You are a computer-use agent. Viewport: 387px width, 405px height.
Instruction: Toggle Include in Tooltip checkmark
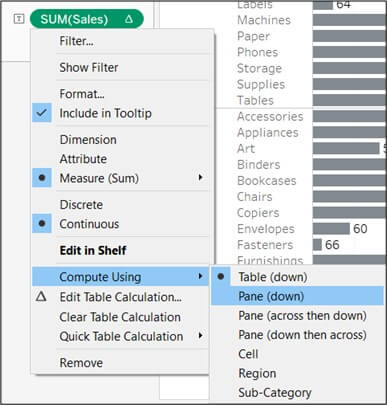[42, 113]
